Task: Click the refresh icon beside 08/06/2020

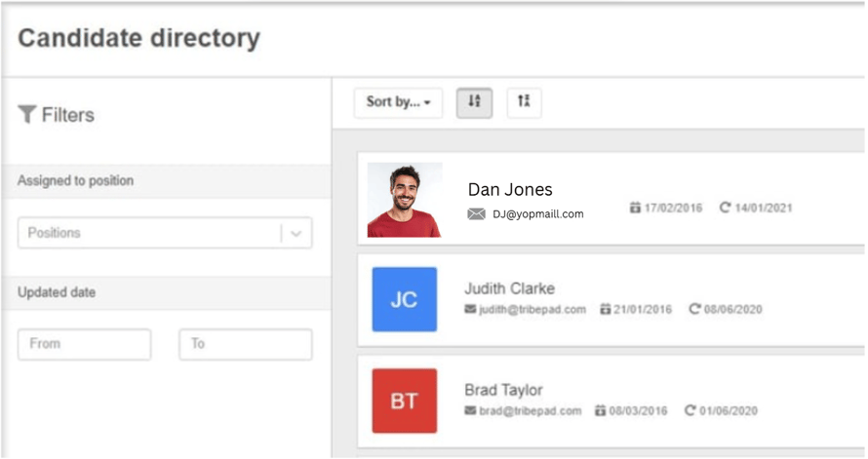Action: click(694, 310)
